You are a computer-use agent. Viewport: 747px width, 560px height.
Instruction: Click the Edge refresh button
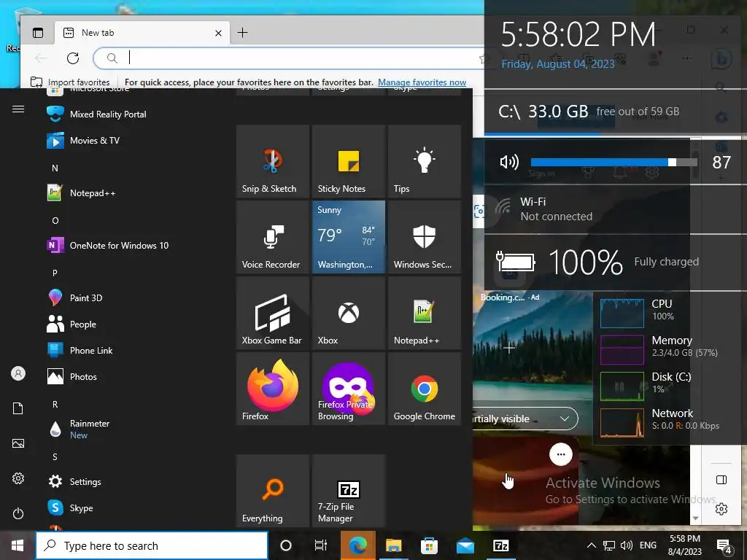click(x=73, y=58)
